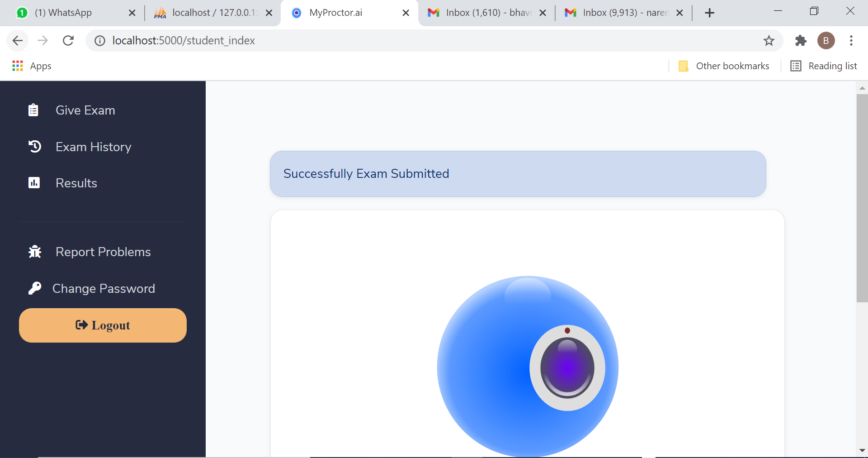Click the blue webcam illustration
Screen dimensions: 868x458
click(528, 367)
